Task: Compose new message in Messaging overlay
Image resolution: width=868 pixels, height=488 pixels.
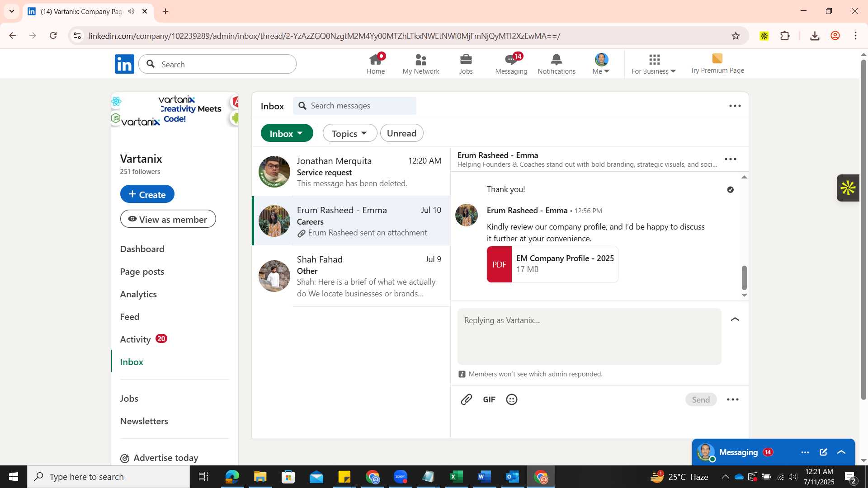Action: [x=823, y=452]
